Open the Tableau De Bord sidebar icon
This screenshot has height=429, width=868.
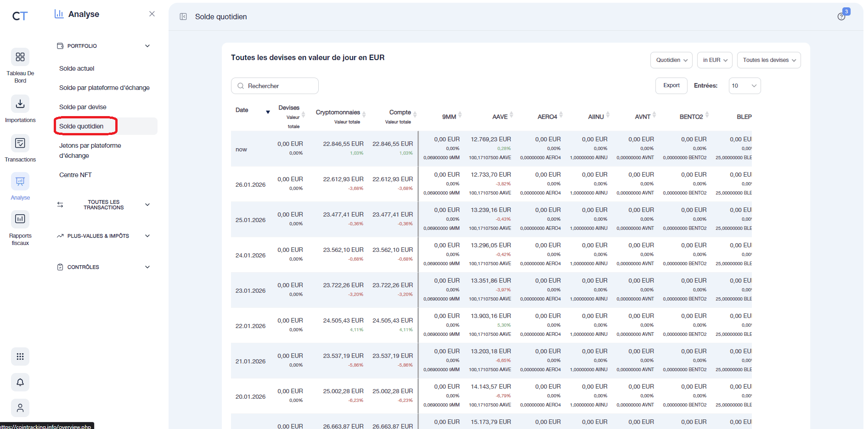point(20,57)
